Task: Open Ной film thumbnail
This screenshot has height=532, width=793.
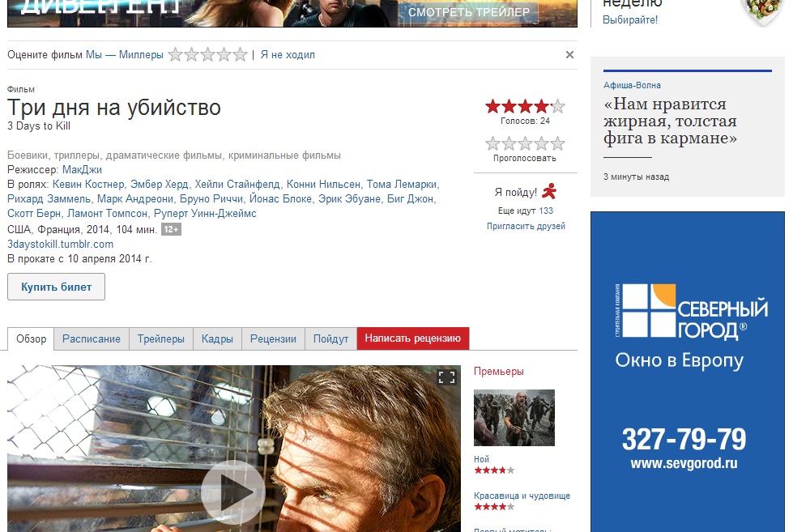Action: click(x=514, y=418)
